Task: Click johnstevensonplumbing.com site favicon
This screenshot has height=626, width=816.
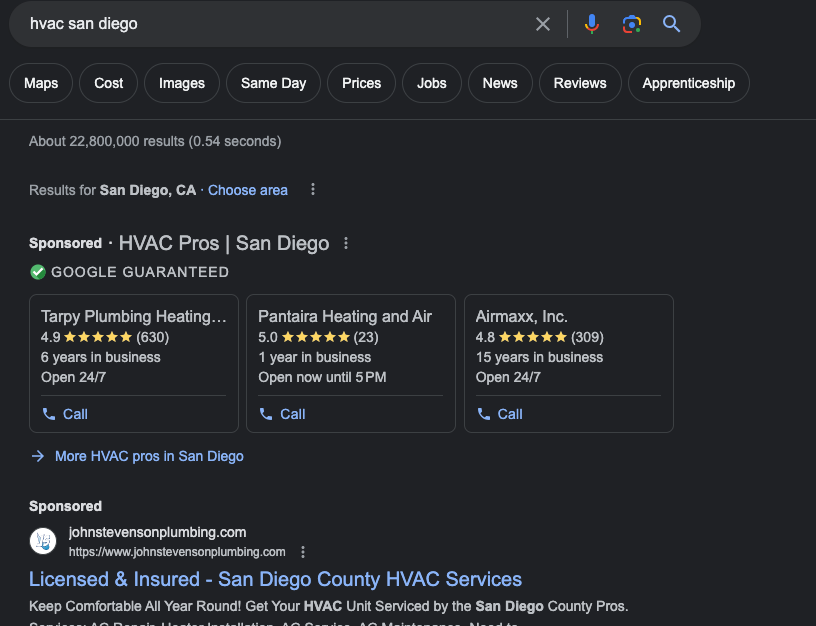Action: [43, 541]
